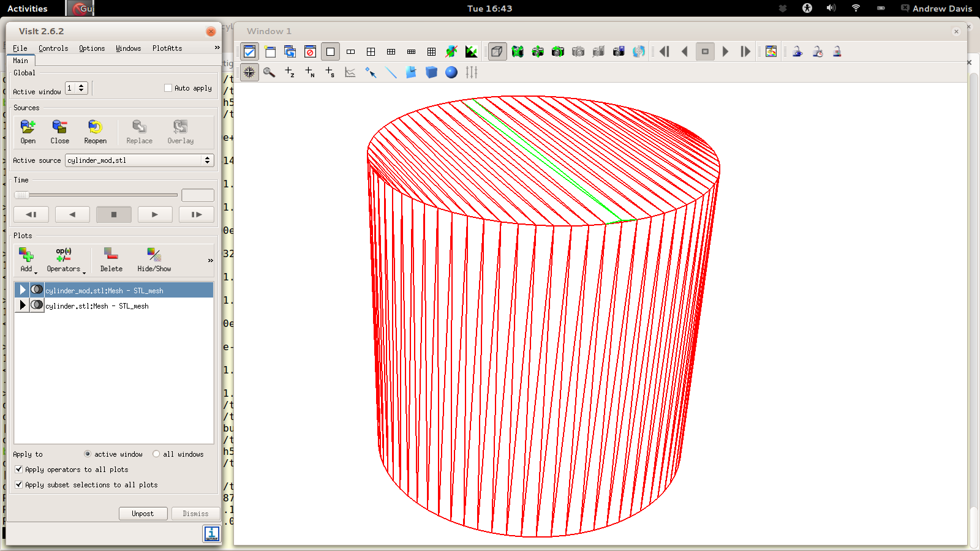
Task: Click the choose center of rotation icon
Action: [x=639, y=51]
